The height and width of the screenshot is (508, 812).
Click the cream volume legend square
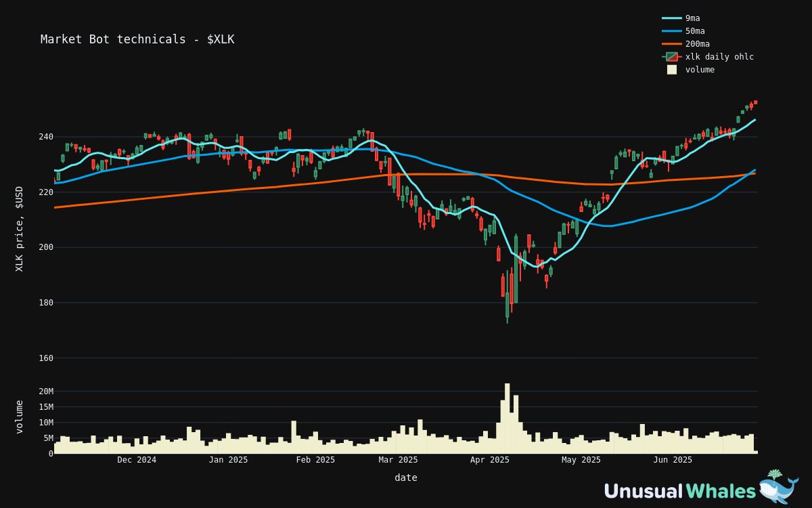[x=672, y=70]
